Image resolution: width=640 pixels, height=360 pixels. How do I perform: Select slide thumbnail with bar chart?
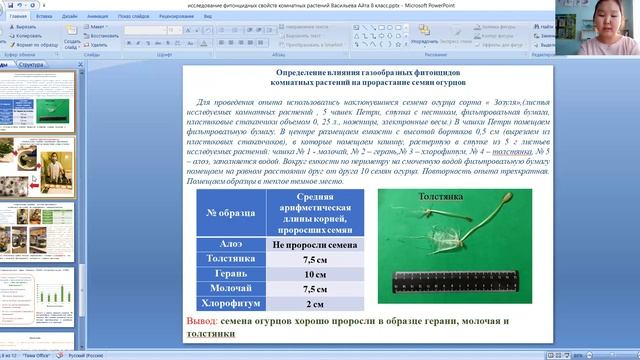38,297
